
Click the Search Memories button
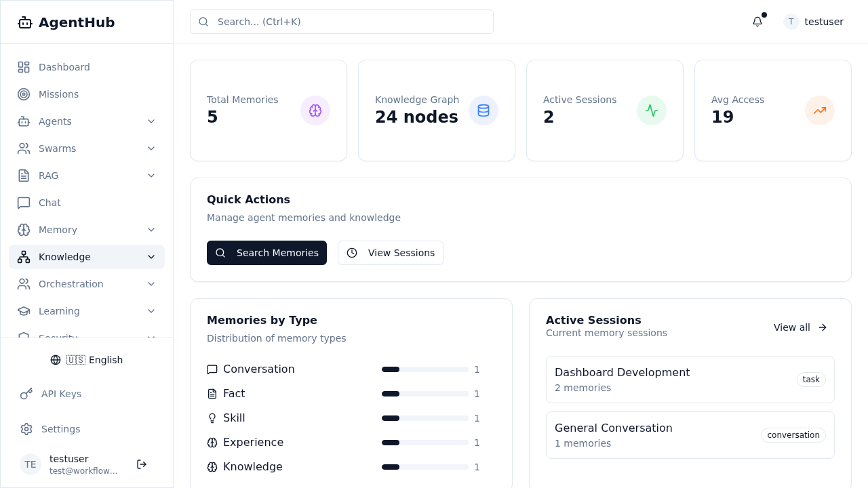[267, 253]
